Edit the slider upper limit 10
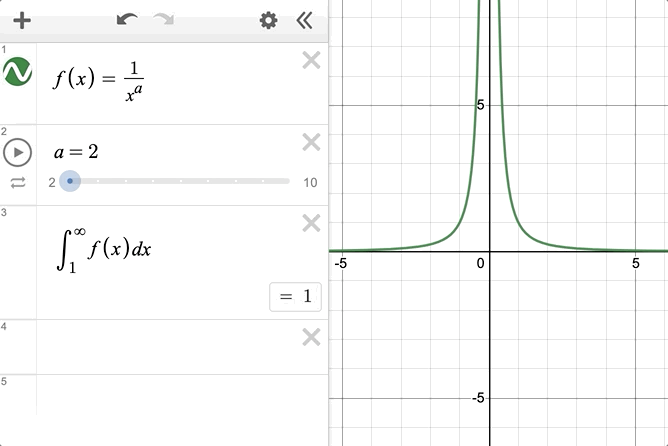668x446 pixels. pos(310,182)
